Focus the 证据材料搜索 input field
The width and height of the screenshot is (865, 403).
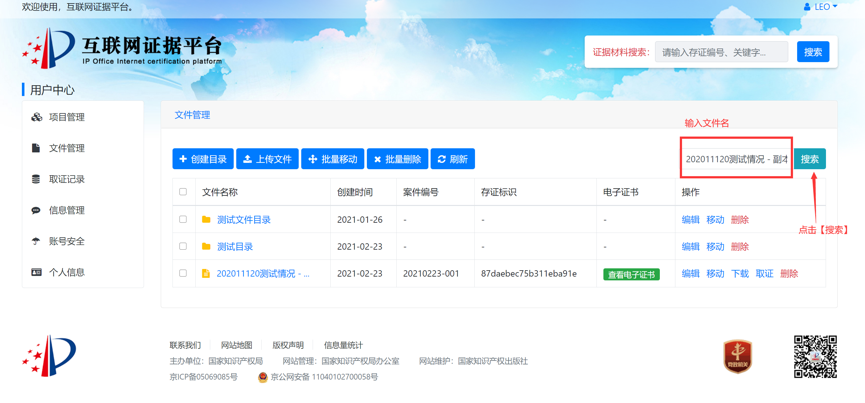pyautogui.click(x=722, y=52)
